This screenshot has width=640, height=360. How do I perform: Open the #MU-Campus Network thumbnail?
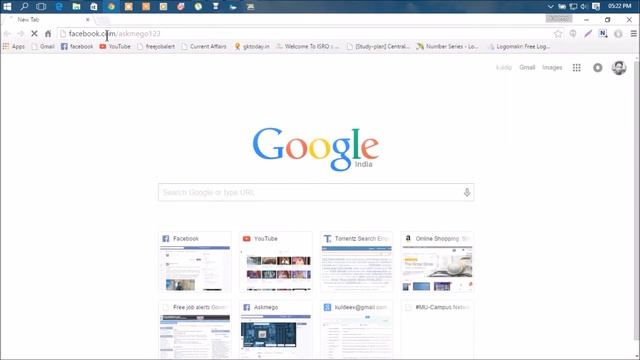click(x=437, y=331)
